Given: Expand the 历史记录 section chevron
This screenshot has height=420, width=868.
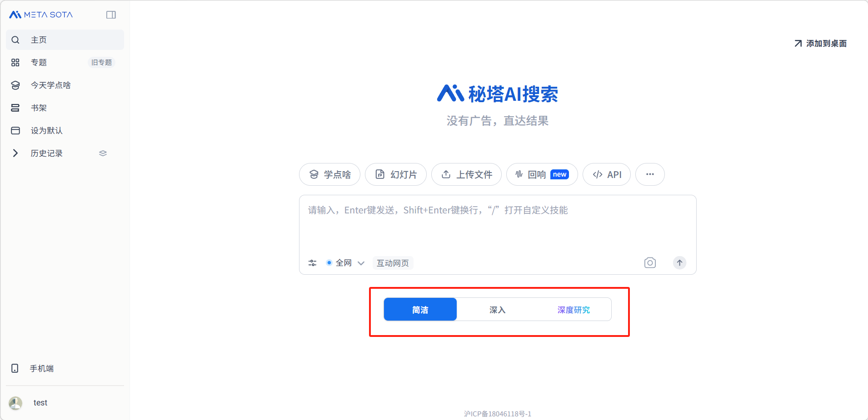Looking at the screenshot, I should click(x=15, y=153).
